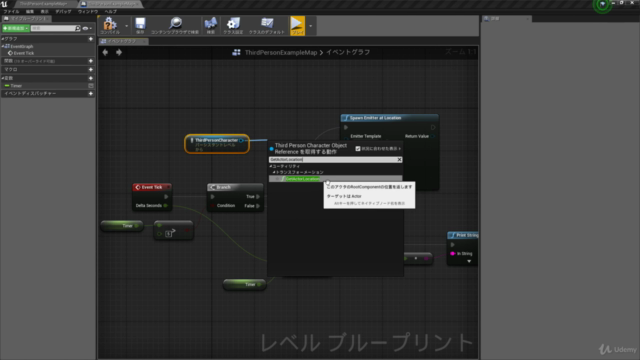Screen dimensions: 640x360
Task: Select the Branch node header
Action: point(235,187)
